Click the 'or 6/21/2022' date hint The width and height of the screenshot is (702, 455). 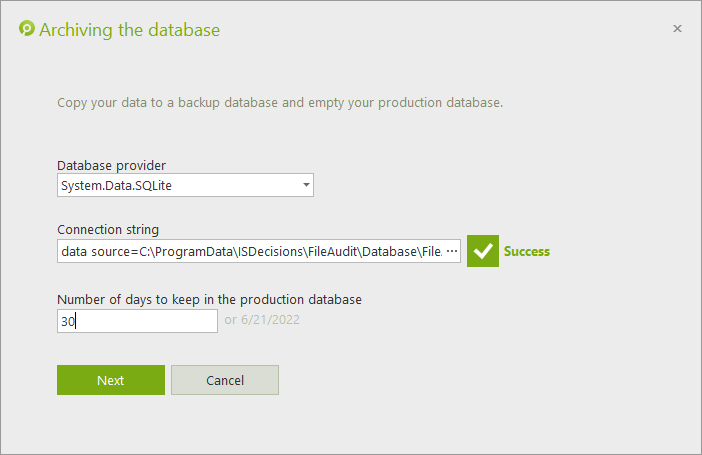click(262, 321)
